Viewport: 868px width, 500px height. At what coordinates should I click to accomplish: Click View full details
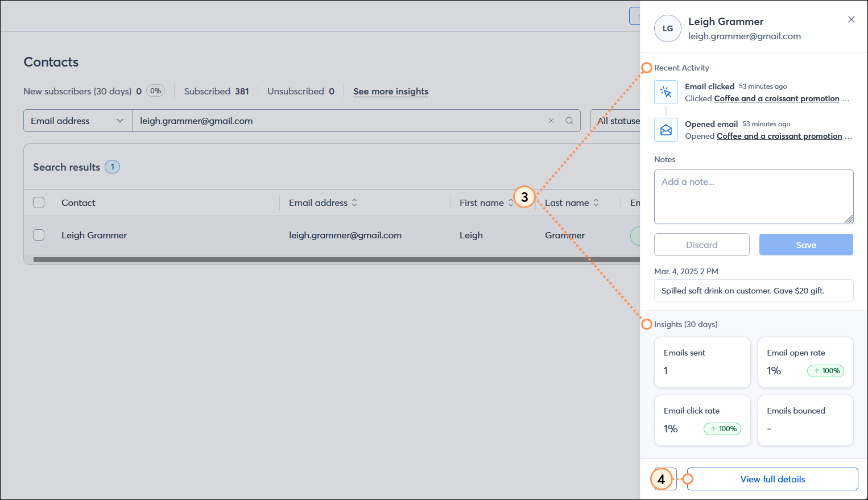(772, 479)
